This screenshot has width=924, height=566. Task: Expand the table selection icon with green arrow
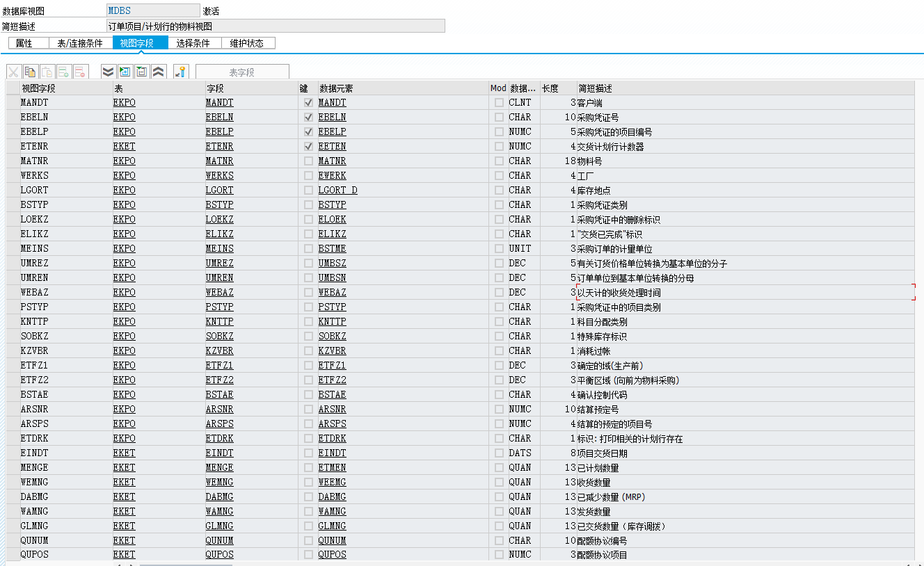click(125, 71)
